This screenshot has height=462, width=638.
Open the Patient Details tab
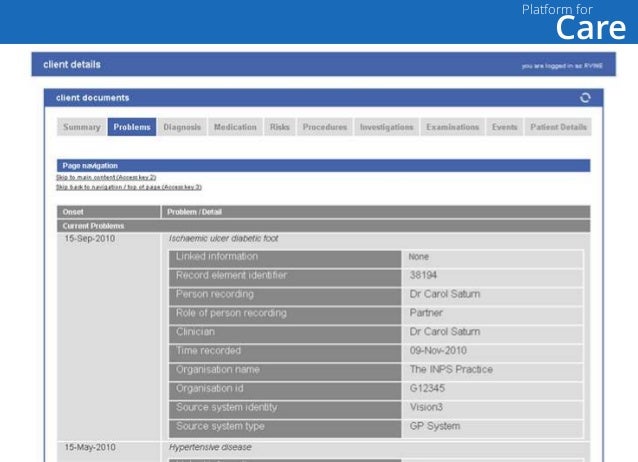558,127
